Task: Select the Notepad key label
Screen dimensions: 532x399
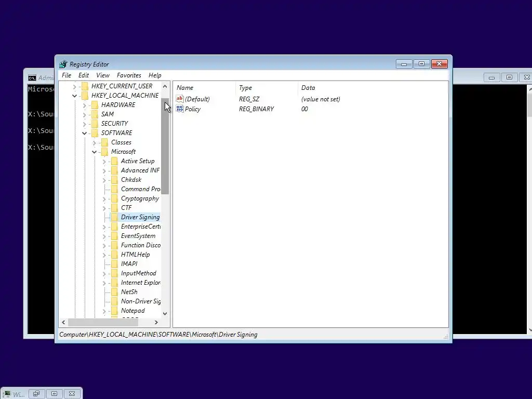Action: tap(132, 311)
